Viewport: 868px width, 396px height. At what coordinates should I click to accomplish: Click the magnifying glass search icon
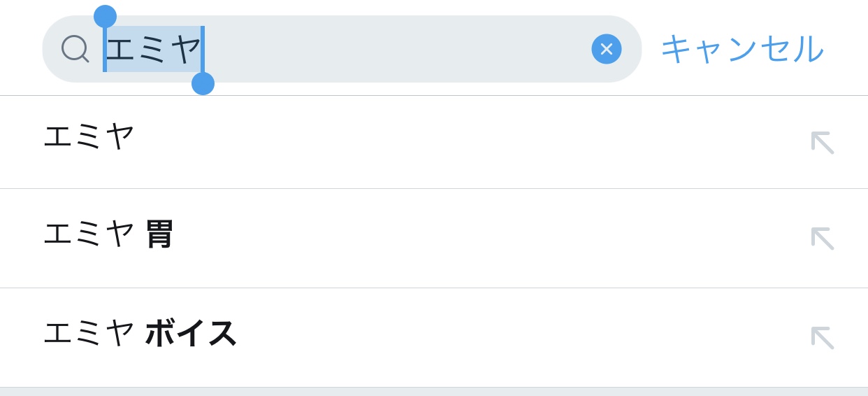(x=75, y=49)
